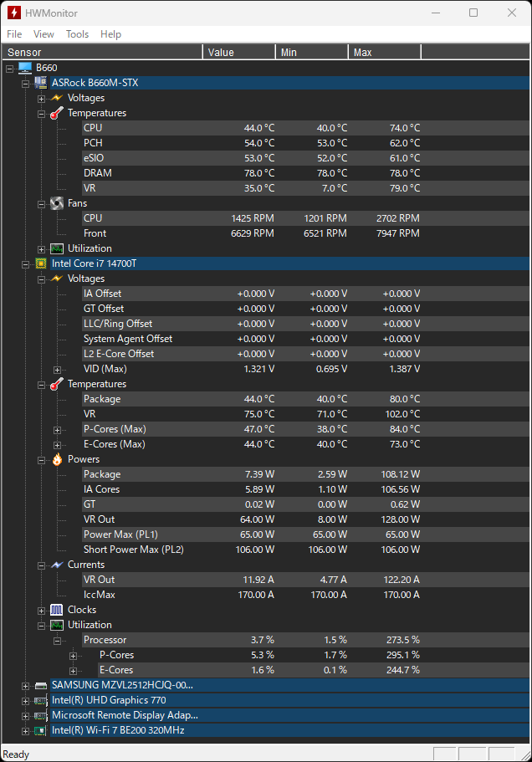
Task: Expand the P-Cores (Max) temperatures
Action: 57,430
